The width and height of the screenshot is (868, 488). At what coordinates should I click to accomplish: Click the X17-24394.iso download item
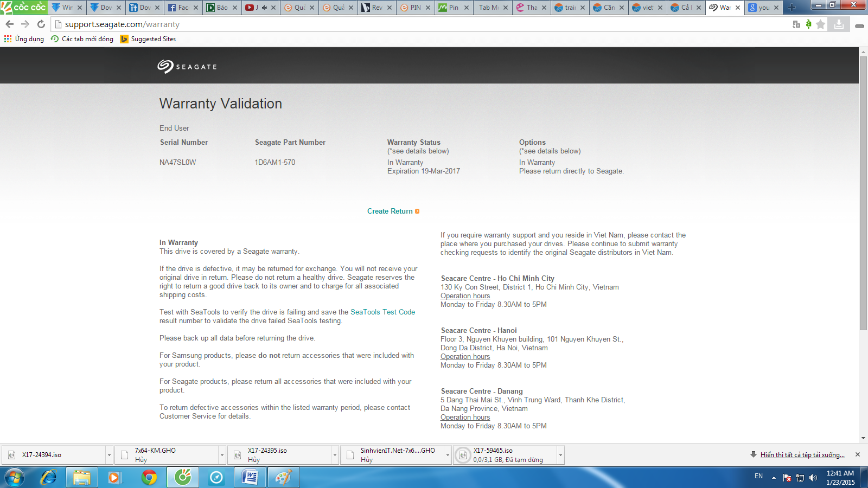54,455
